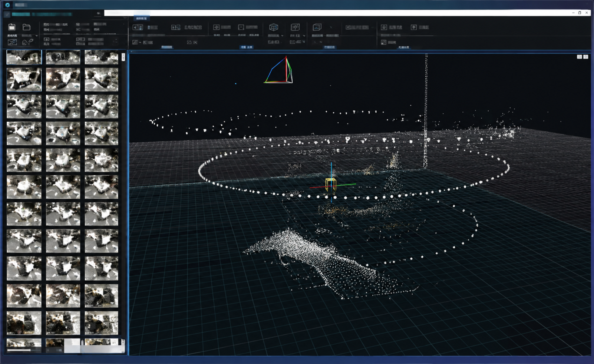
Task: Open the dropdown arrow under the 3D cube icon
Action: [x=282, y=36]
